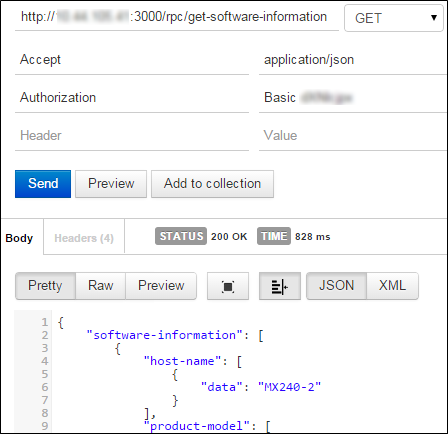The height and width of the screenshot is (434, 448).
Task: Edit the application/json header value
Action: point(353,60)
